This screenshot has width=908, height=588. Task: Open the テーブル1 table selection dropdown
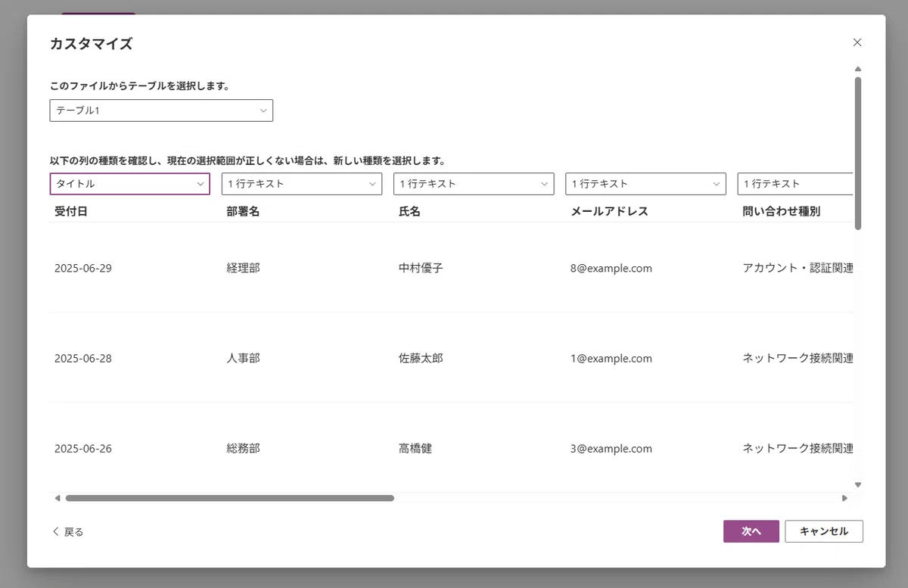pyautogui.click(x=161, y=110)
